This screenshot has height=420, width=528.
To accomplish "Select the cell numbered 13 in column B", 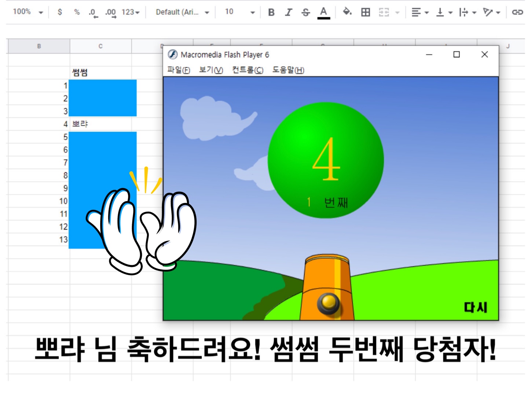I will click(39, 240).
